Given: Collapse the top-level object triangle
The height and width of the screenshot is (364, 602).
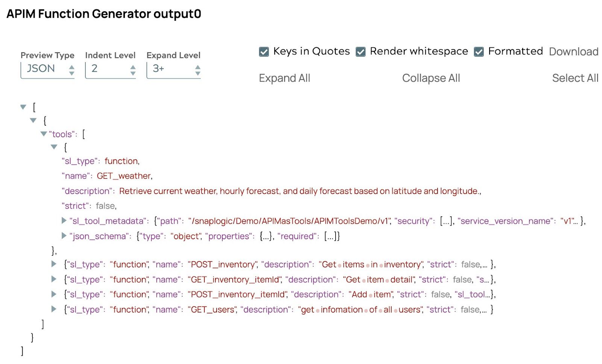Looking at the screenshot, I should [x=33, y=120].
